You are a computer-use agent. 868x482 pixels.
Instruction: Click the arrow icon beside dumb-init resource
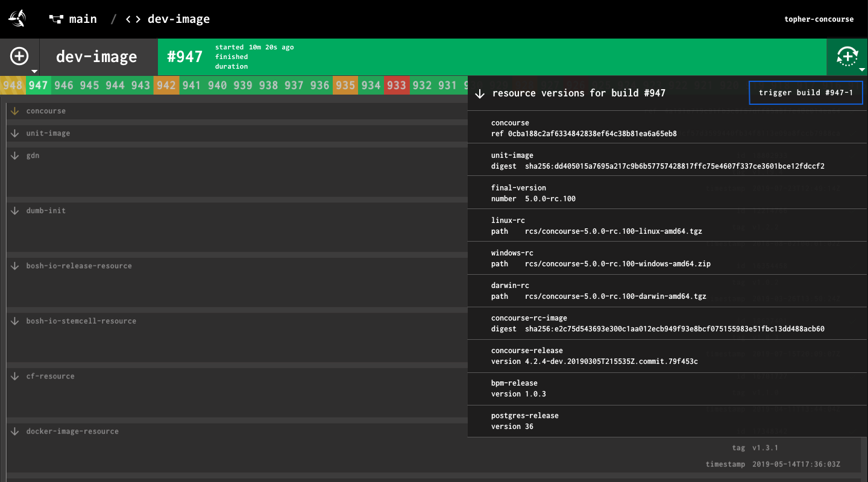[14, 210]
